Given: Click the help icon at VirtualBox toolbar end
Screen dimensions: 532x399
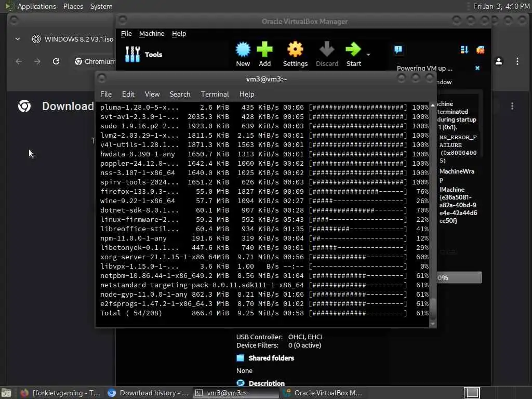Looking at the screenshot, I should click(480, 50).
